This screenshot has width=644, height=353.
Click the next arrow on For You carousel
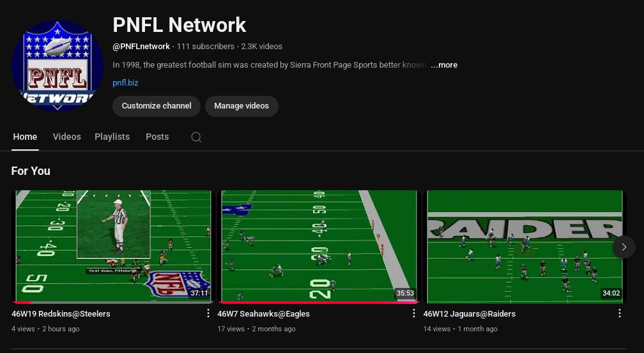(x=624, y=246)
